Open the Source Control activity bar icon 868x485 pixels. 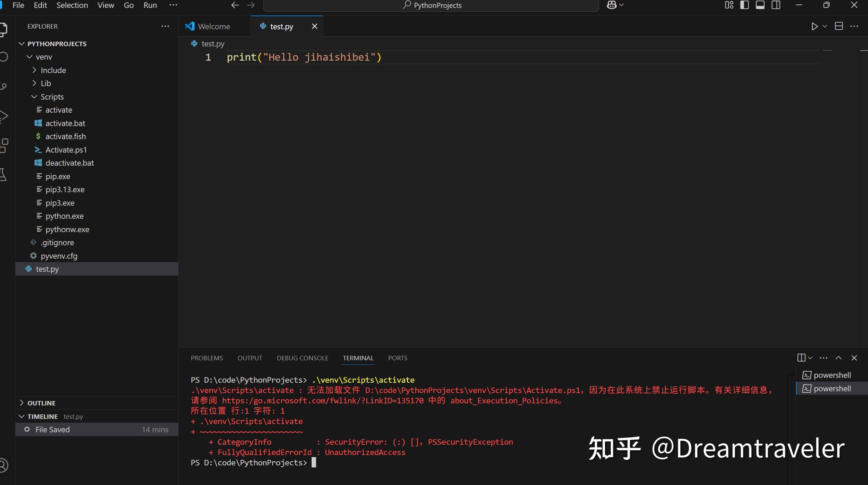coord(3,87)
